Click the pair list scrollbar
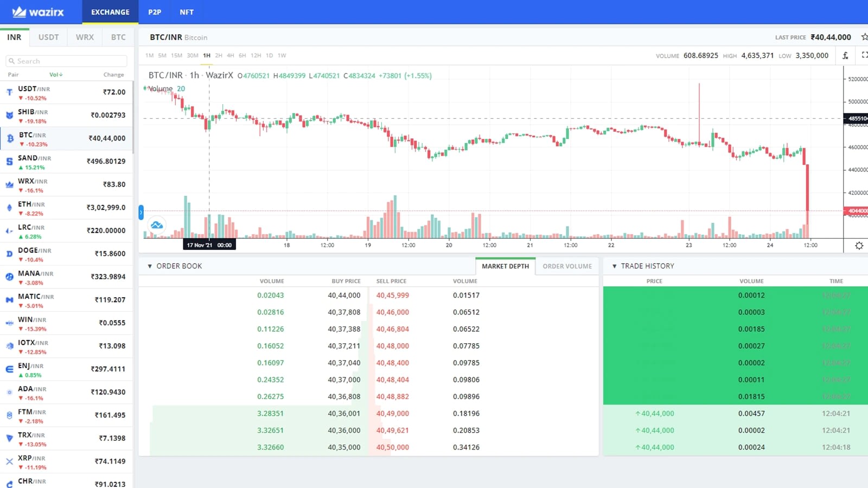The height and width of the screenshot is (488, 868). pyautogui.click(x=132, y=117)
